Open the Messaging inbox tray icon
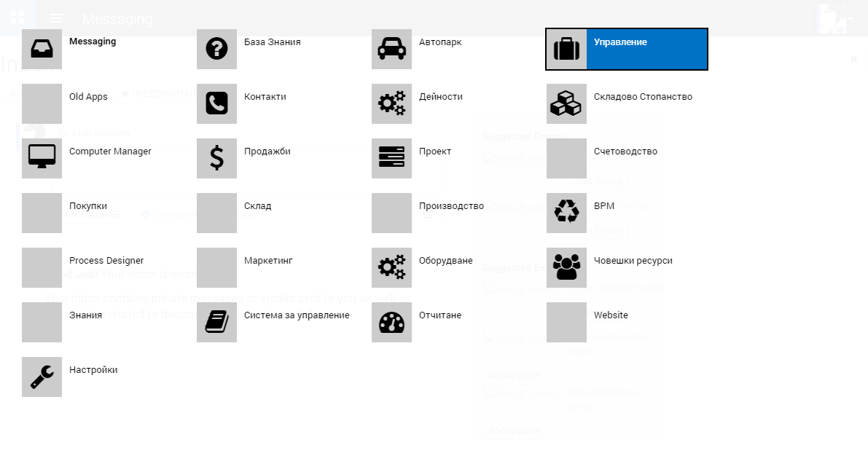 click(42, 50)
